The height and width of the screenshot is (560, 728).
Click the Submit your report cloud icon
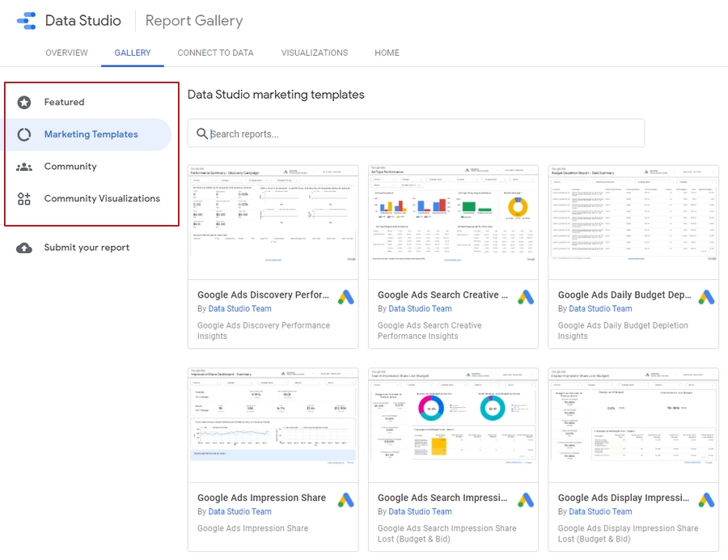[x=24, y=248]
